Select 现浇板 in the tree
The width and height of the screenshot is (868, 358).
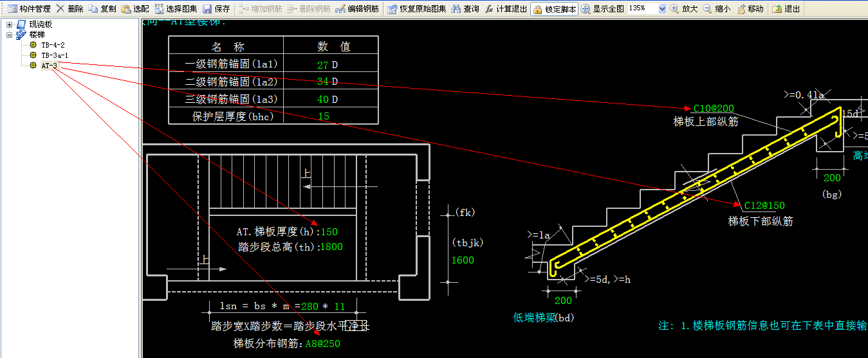41,24
